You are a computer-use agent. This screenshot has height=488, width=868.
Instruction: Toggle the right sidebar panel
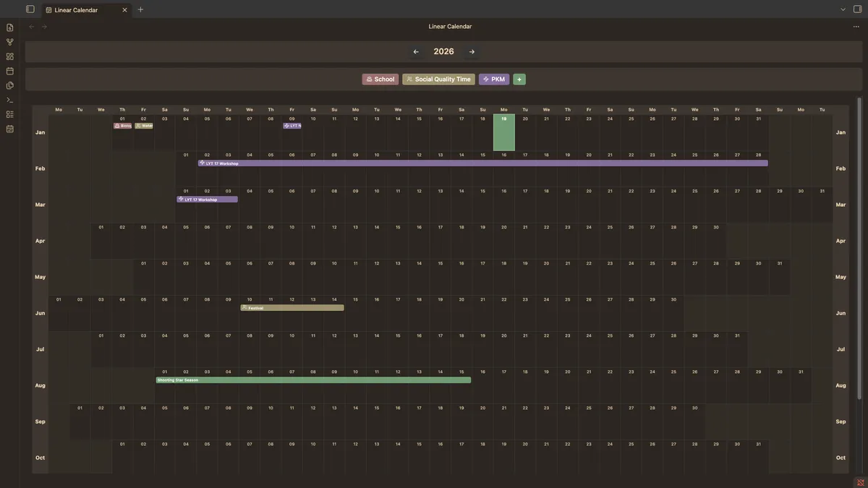tap(858, 9)
